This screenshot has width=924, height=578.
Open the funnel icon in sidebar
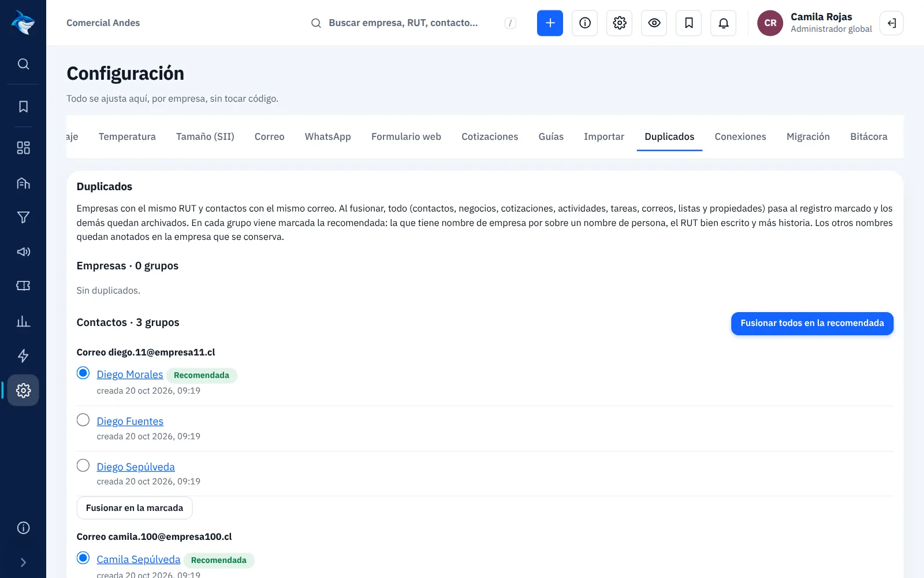coord(23,217)
